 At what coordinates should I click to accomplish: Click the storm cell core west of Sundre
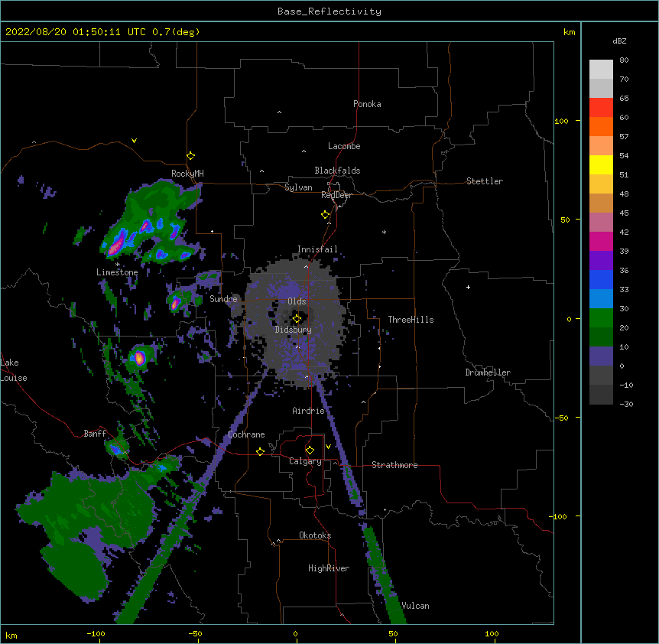tap(175, 302)
